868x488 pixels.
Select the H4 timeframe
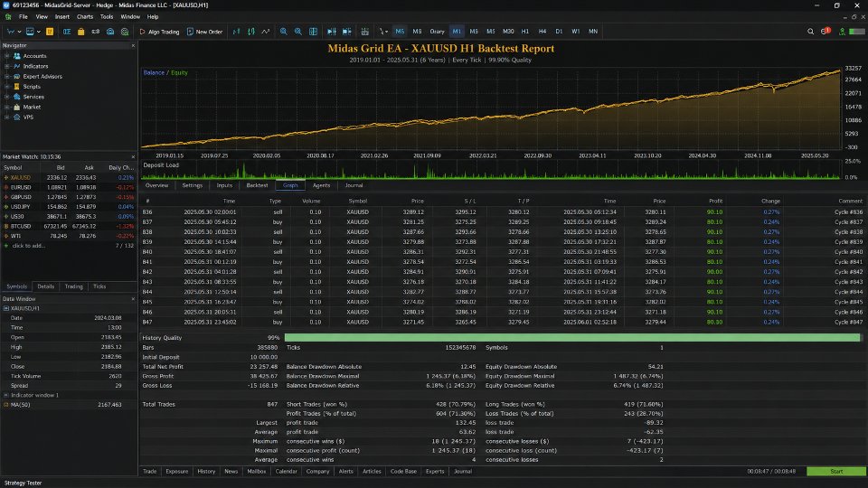click(542, 32)
